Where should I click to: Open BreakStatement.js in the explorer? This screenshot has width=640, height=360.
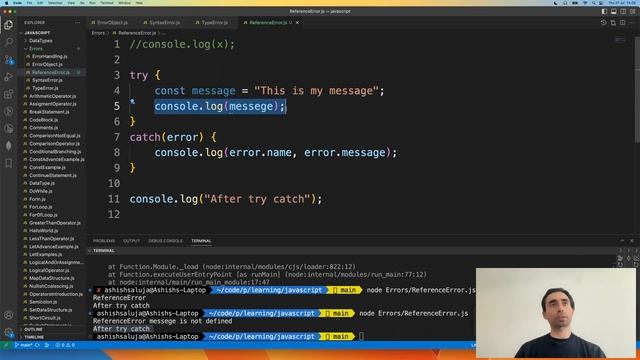[x=49, y=112]
